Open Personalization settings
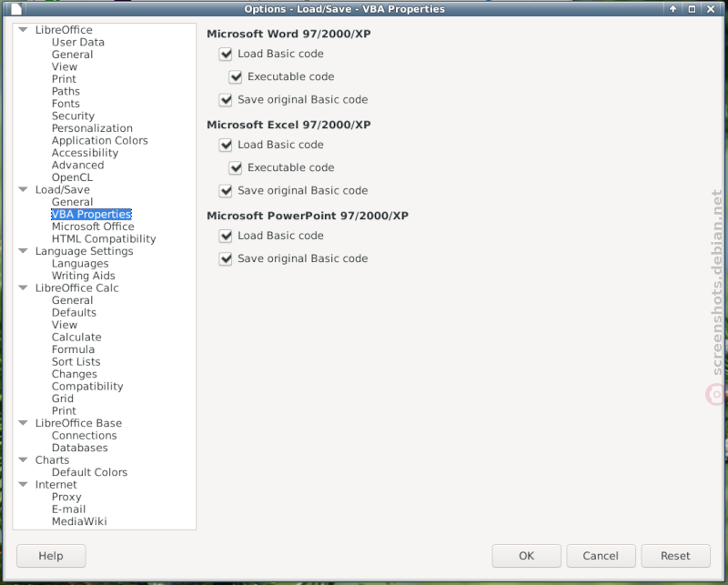This screenshot has width=728, height=585. [93, 128]
